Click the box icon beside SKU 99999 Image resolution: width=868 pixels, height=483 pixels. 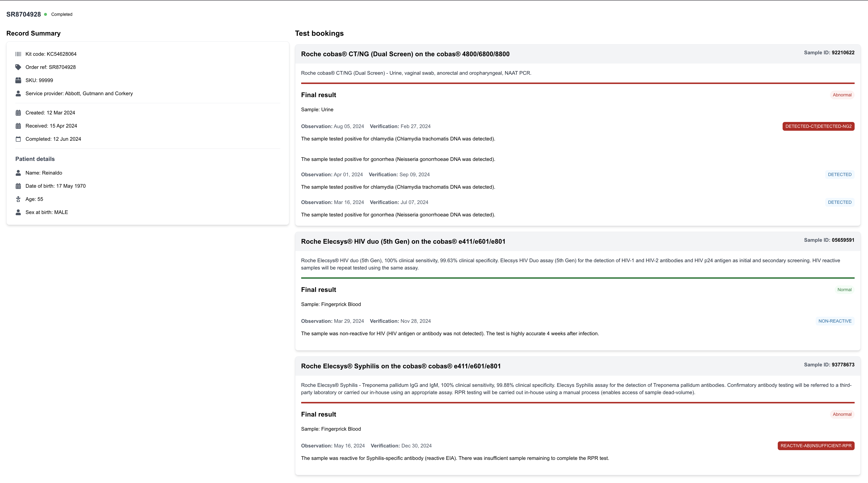click(18, 80)
